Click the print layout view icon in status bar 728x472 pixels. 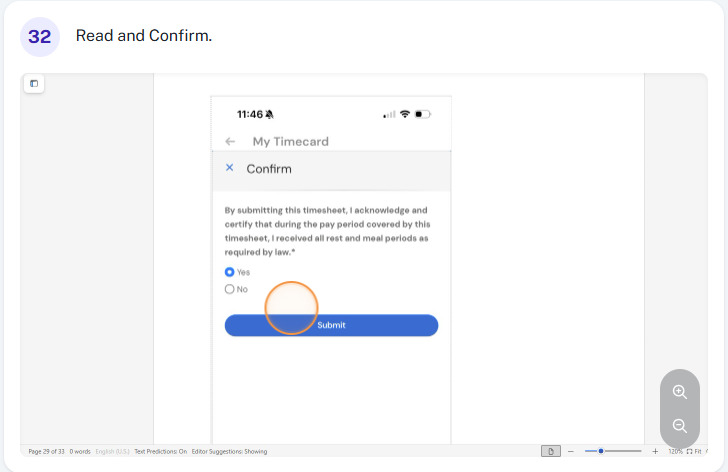[551, 451]
